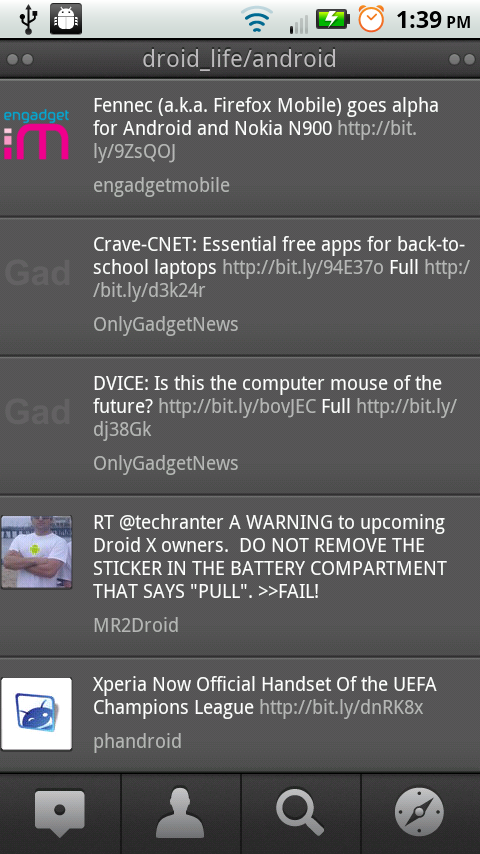The image size is (480, 854).
Task: Tap the droid_life/android title header
Action: [240, 59]
